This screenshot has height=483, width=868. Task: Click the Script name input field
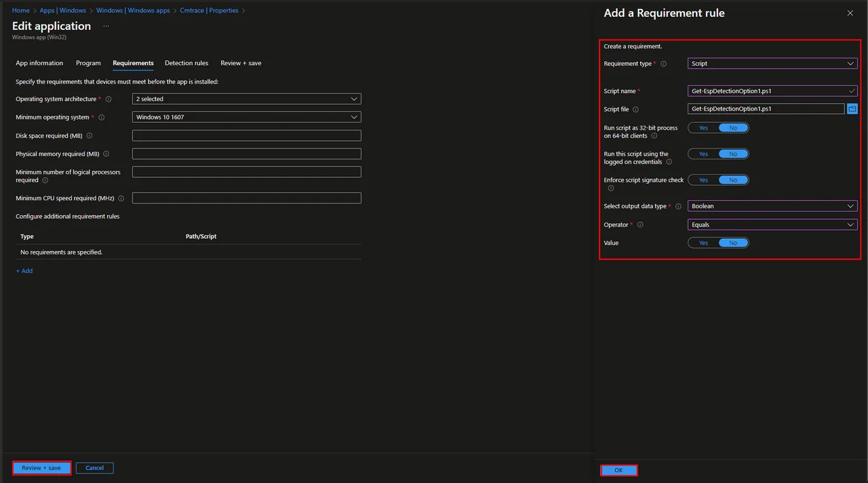point(772,91)
